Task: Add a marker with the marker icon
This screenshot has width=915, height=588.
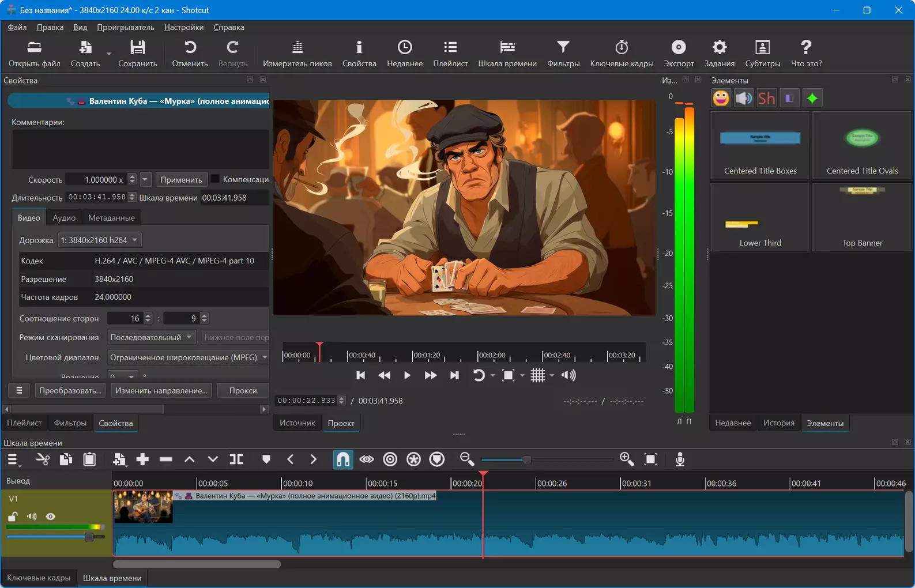Action: (x=266, y=459)
